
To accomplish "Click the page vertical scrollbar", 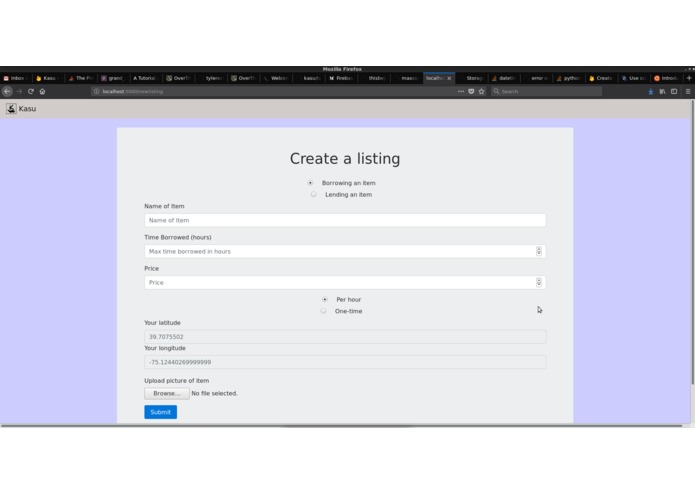I will tap(692, 243).
